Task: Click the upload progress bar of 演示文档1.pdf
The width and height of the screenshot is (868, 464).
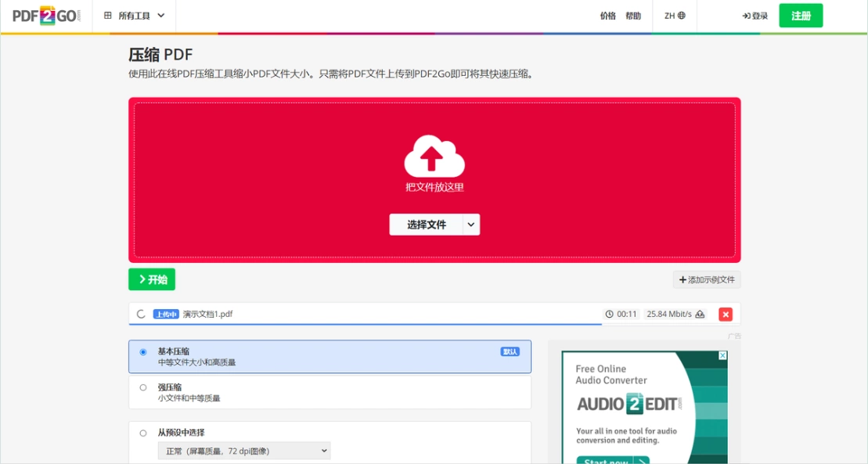Action: pos(366,324)
